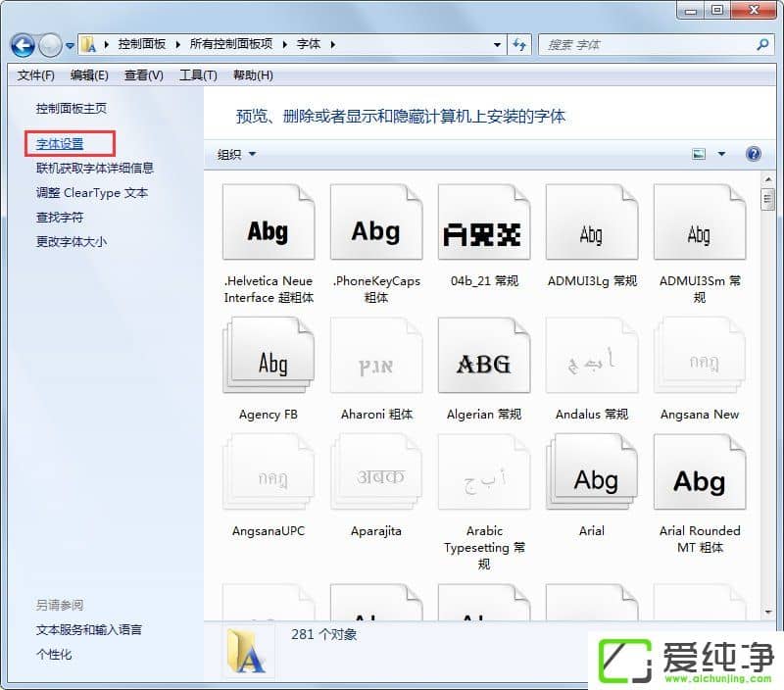This screenshot has width=784, height=690.
Task: Click the 调整 ClearType 文本 link
Action: click(x=92, y=193)
